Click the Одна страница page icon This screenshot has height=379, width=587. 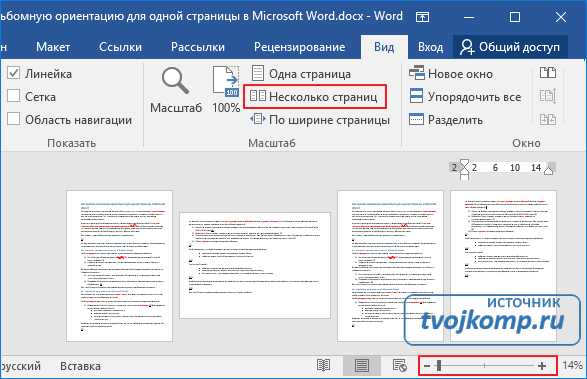pos(258,73)
